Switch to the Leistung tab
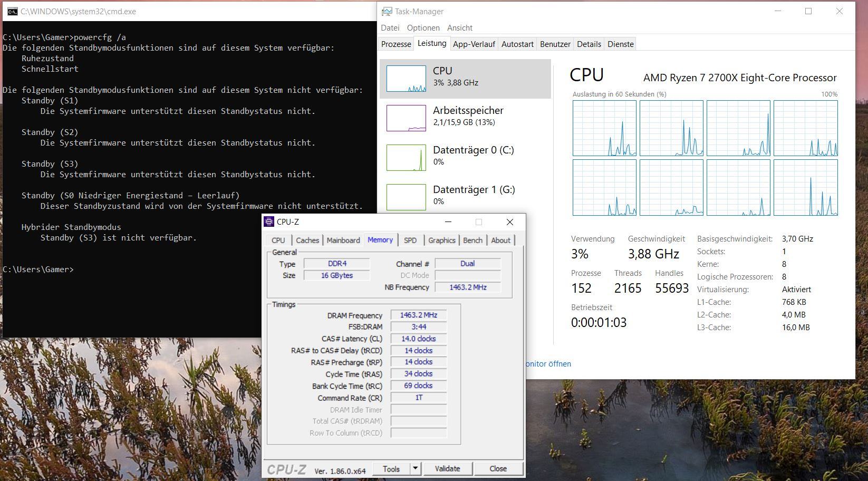The image size is (868, 481). 432,43
